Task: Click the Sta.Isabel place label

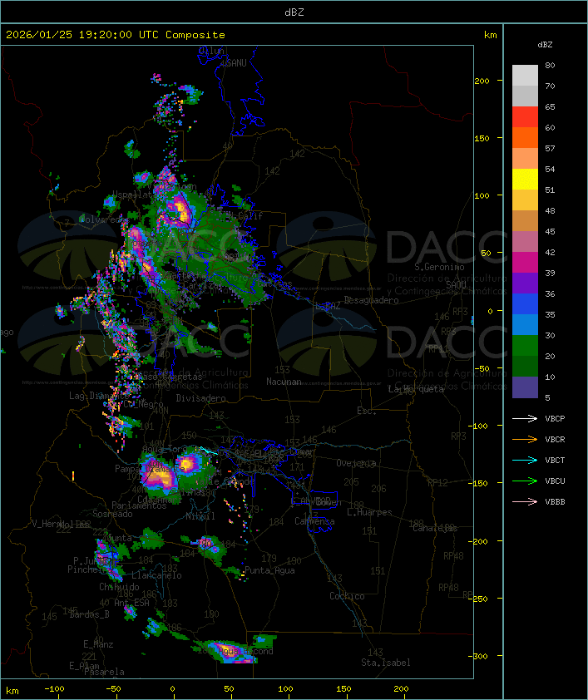Action: 386,663
